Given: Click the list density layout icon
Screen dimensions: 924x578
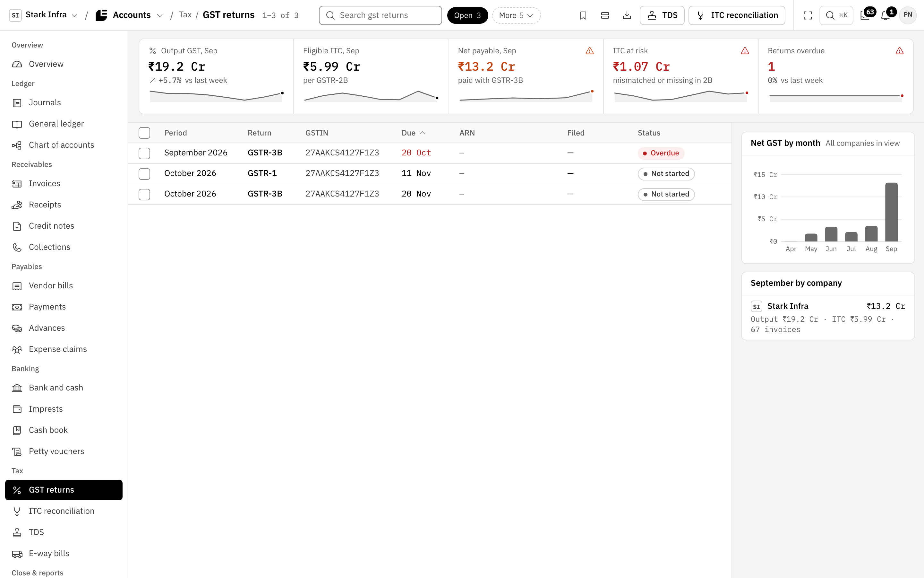Looking at the screenshot, I should [605, 15].
